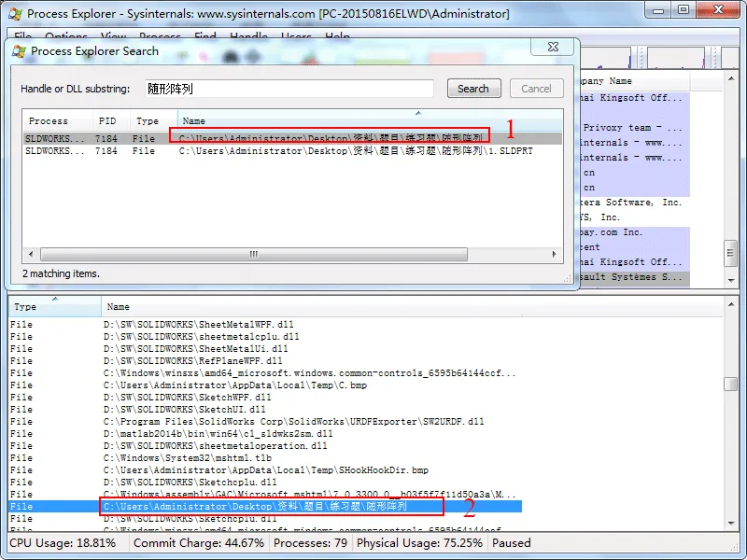747x560 pixels.
Task: Click the lower pane scrollbar down arrow
Action: click(x=731, y=524)
